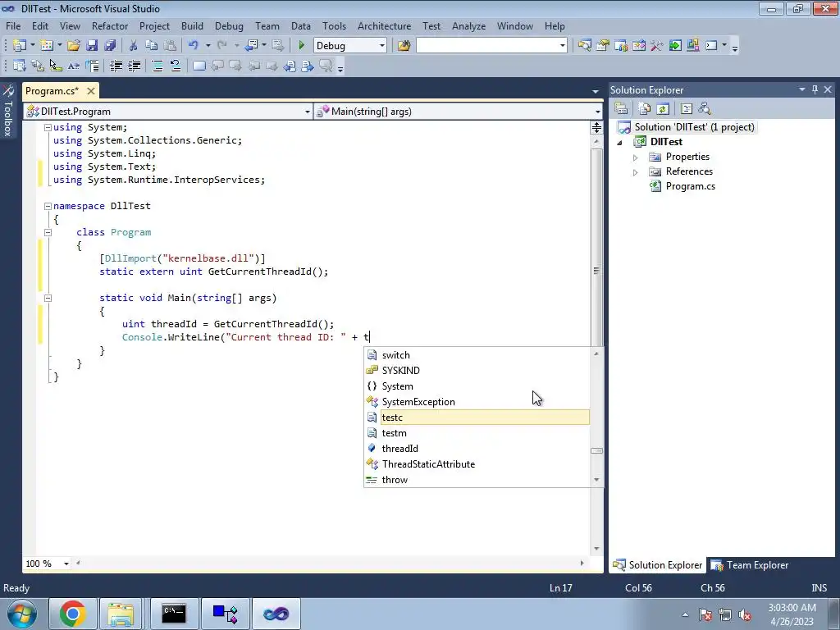The image size is (840, 630).
Task: Click IntelliSense list scroll down arrow
Action: pos(596,479)
